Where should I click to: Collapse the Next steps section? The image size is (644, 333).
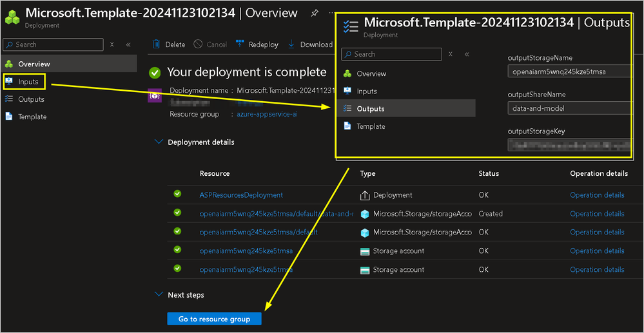click(158, 295)
